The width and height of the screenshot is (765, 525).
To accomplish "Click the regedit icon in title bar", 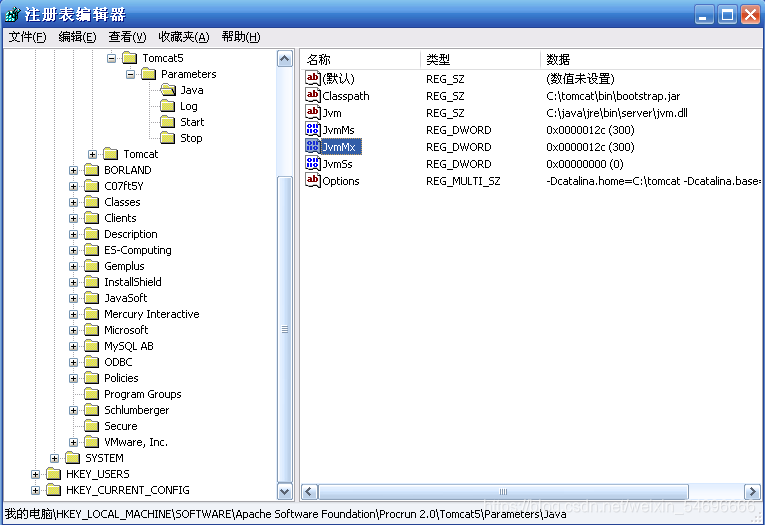I will click(13, 14).
